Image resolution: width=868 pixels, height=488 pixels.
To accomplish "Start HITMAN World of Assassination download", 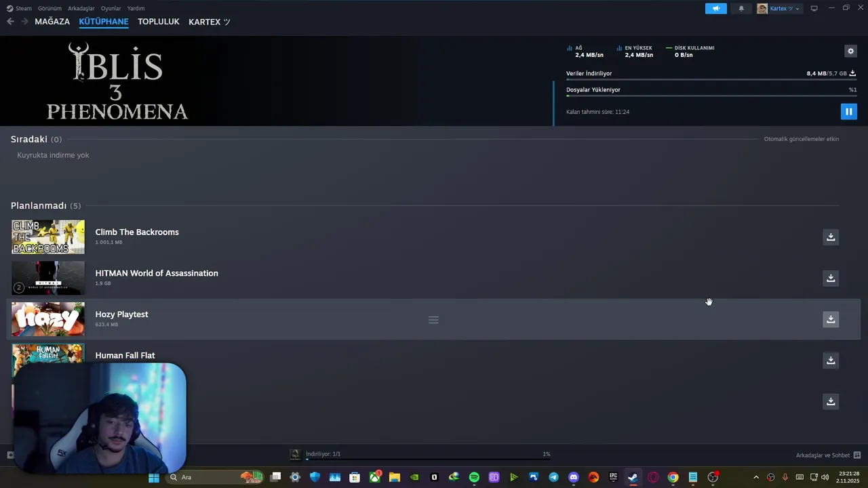I will 831,278.
